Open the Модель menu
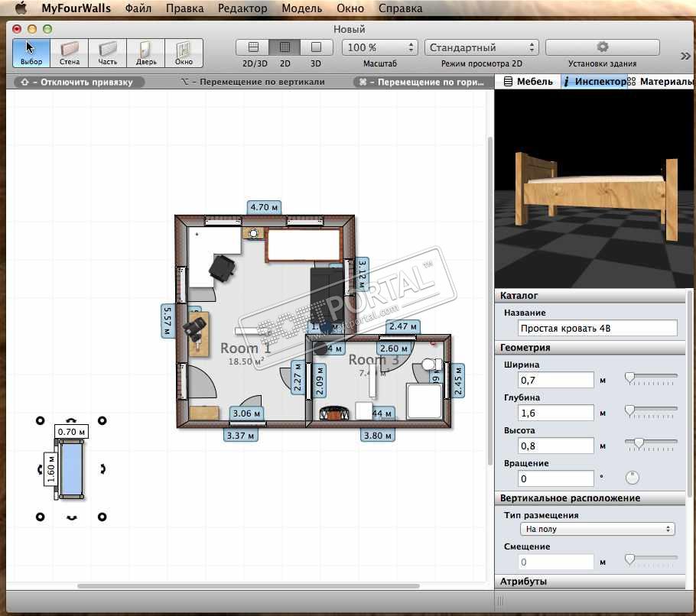This screenshot has width=696, height=616. (301, 9)
